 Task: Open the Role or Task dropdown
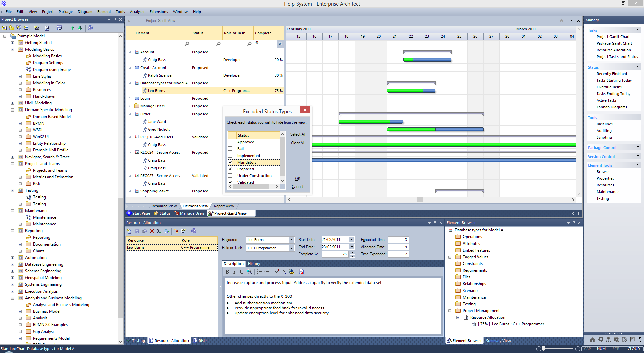[x=291, y=248]
